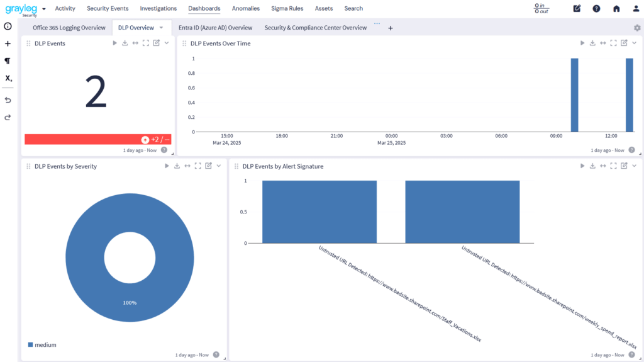Viewport: 644px width, 362px height.
Task: Open dashboard settings gear icon
Action: (637, 28)
